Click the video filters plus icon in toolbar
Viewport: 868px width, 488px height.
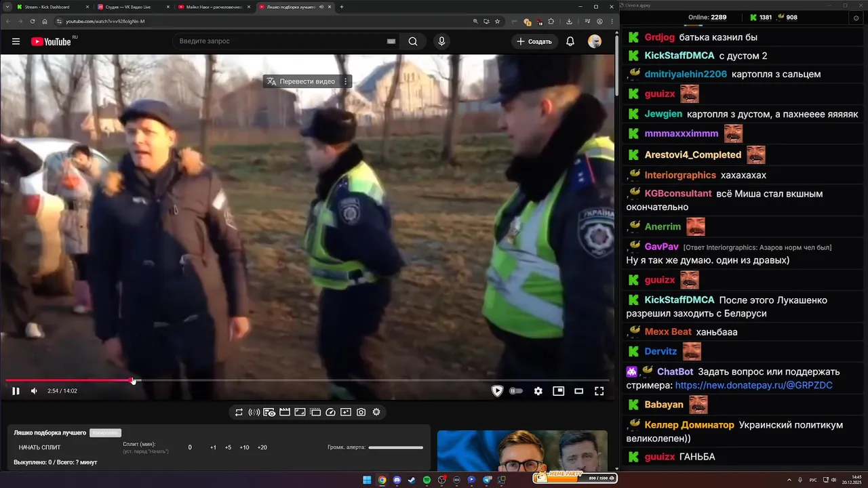click(346, 412)
